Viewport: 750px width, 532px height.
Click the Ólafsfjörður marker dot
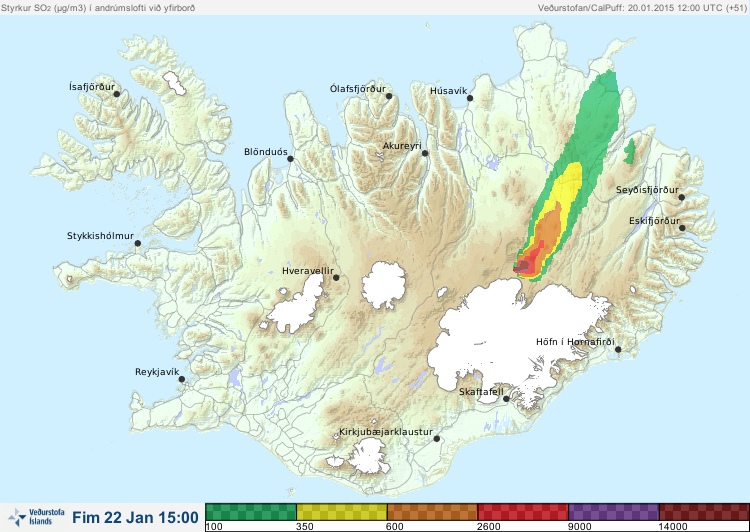[x=389, y=96]
